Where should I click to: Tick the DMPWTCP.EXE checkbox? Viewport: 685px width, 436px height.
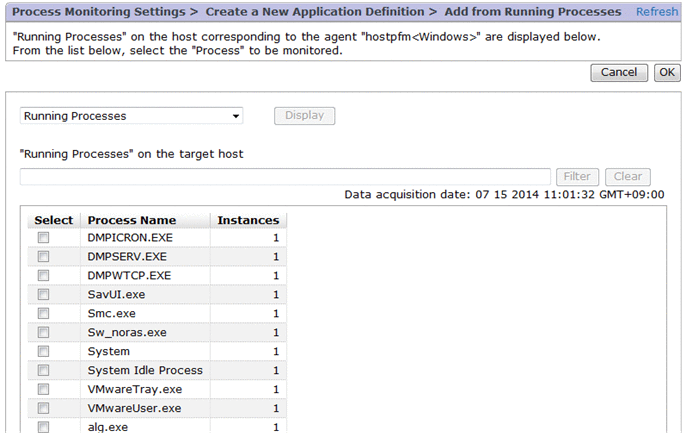point(43,276)
